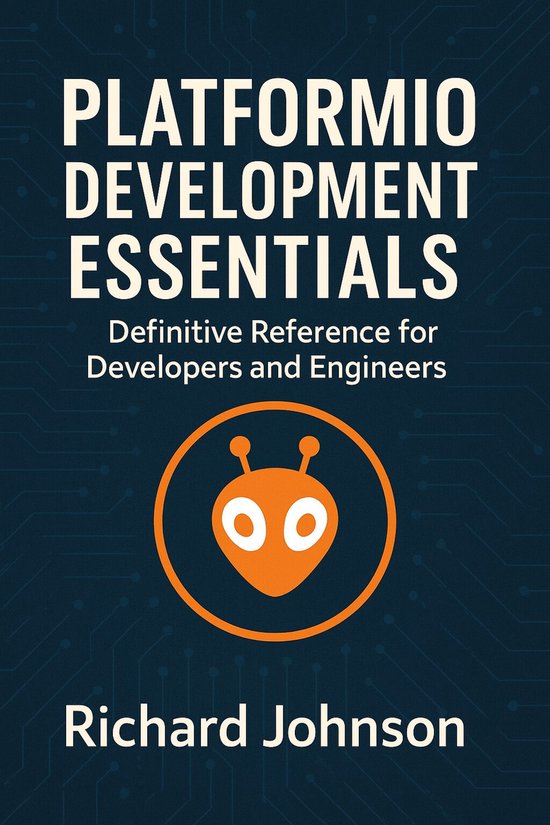Click the orange PlatformIO alien logo
The image size is (550, 825).
[275, 521]
